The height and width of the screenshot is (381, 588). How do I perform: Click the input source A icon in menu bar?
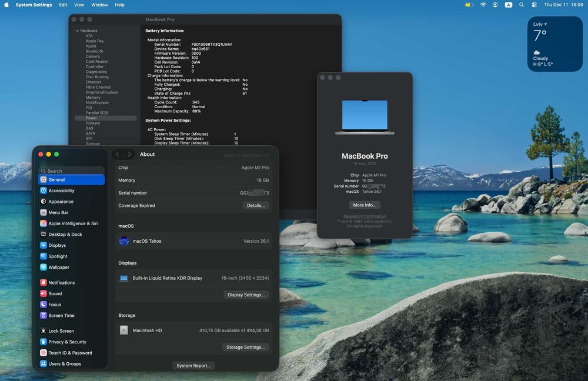[x=509, y=5]
